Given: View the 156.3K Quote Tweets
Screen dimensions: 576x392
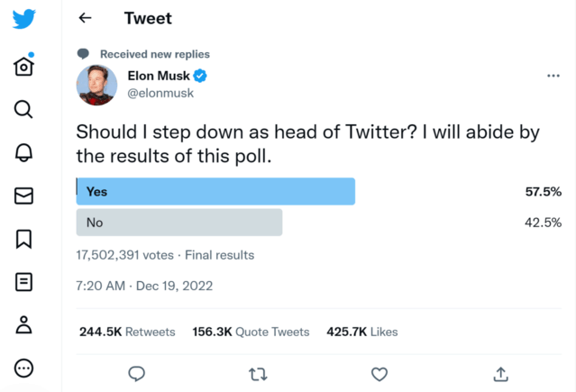Looking at the screenshot, I should [251, 332].
